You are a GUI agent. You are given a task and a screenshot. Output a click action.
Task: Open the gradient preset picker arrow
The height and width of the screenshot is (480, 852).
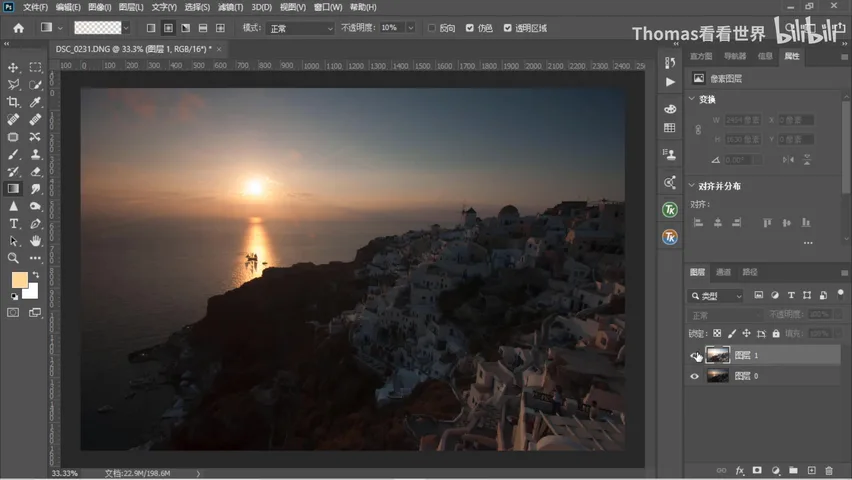126,28
